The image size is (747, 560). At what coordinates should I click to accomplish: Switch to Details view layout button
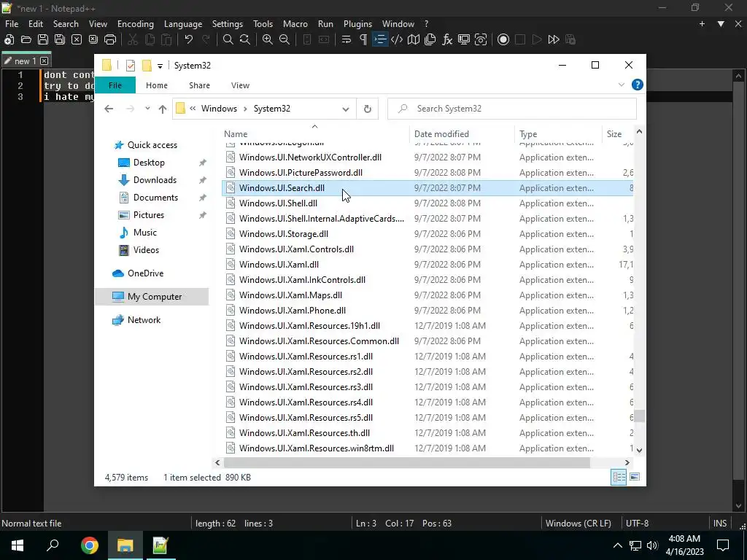619,477
